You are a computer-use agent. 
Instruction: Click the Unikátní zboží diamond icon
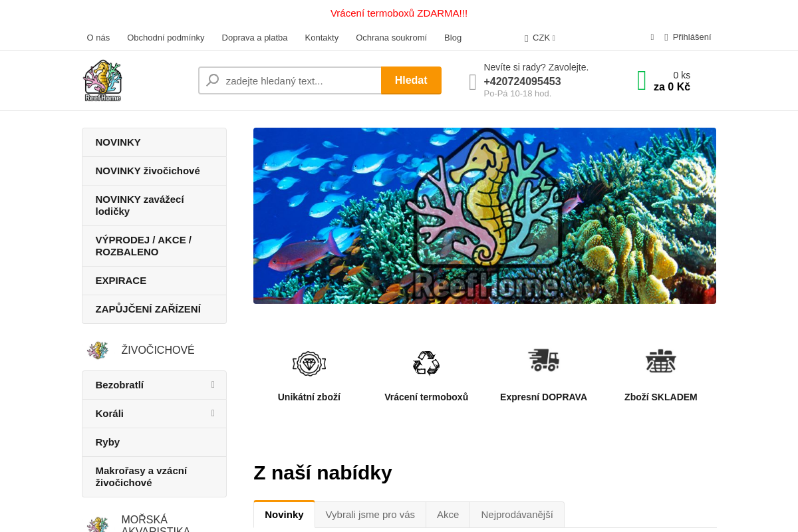309,364
